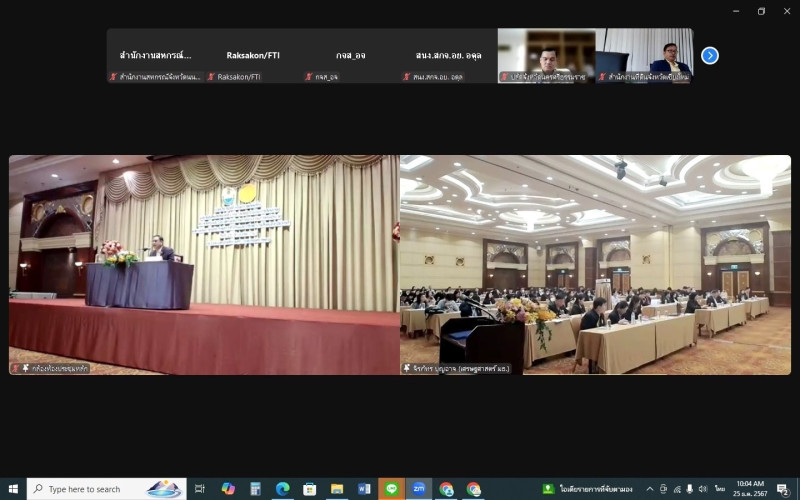Show next participants with the blue arrow

(710, 55)
